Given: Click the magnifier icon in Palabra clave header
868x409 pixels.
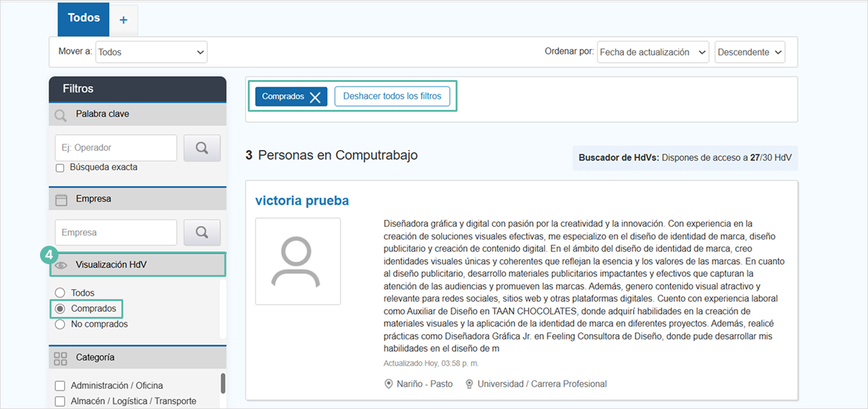Looking at the screenshot, I should point(61,115).
